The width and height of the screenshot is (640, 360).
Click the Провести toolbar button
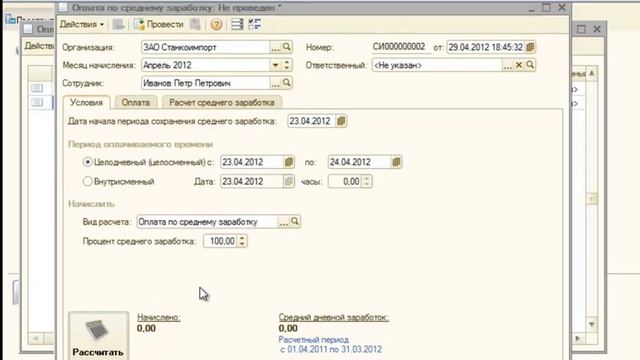(159, 24)
